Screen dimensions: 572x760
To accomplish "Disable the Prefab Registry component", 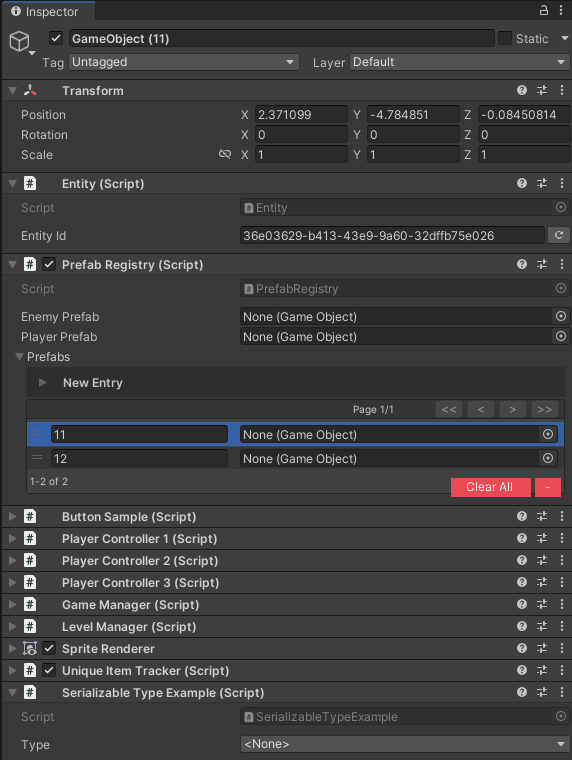I will (49, 264).
